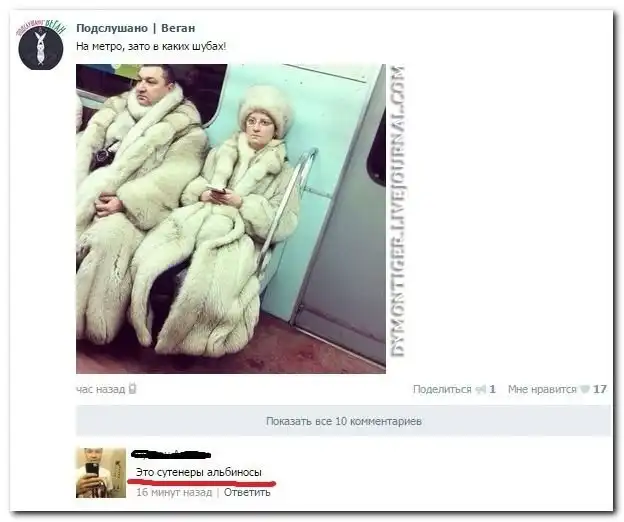Open the Подслушано Веган group avatar
Viewport: 624px width, 522px height.
click(41, 45)
